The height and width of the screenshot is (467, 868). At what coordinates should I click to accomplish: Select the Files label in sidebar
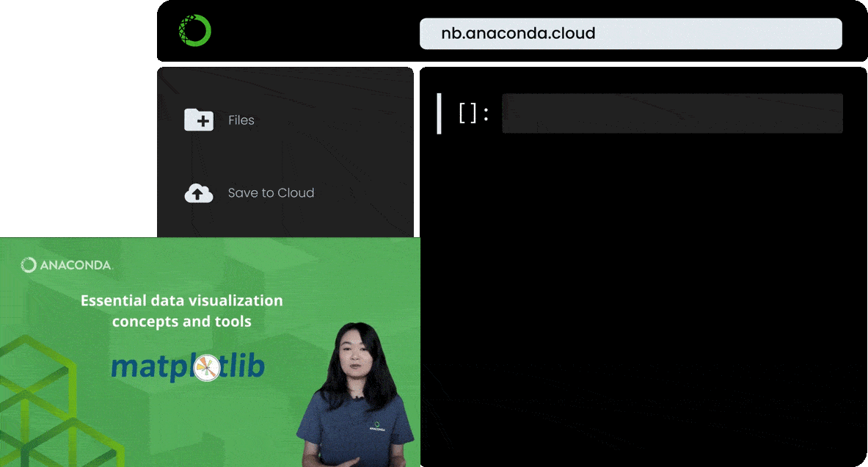[241, 120]
